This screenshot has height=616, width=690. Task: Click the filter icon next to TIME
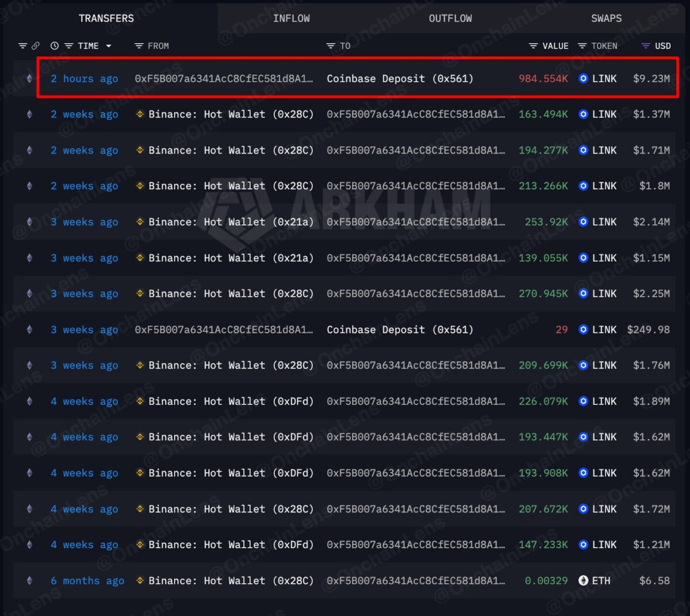click(68, 46)
